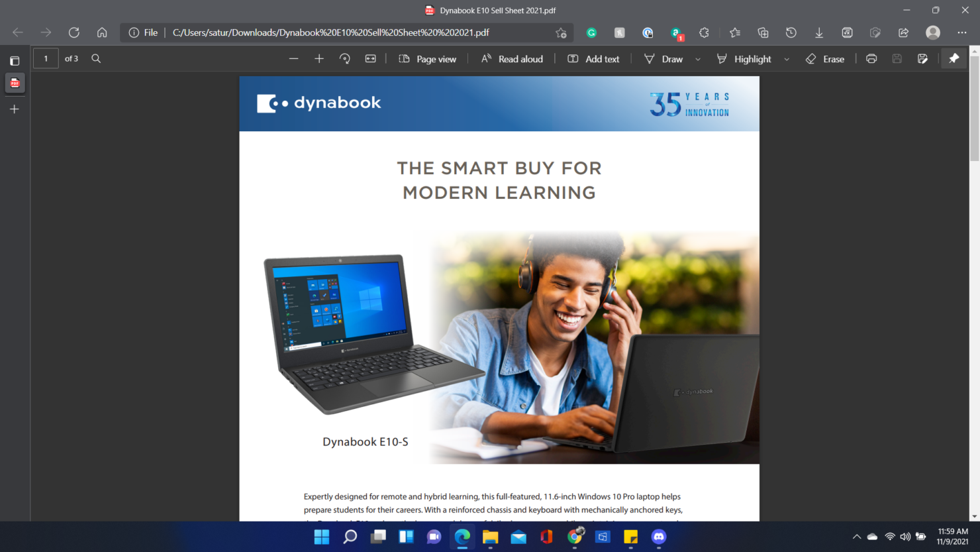Open the green Grammarly extension
The height and width of the screenshot is (552, 980).
point(591,32)
